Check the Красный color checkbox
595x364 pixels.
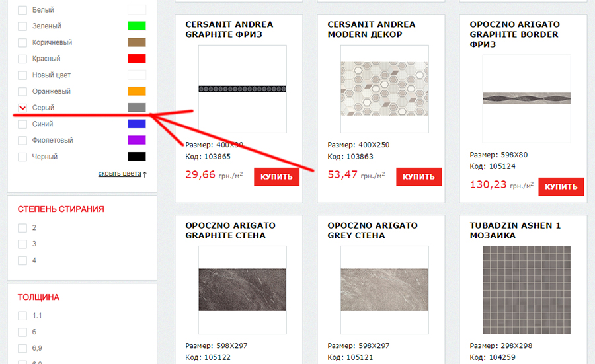22,59
